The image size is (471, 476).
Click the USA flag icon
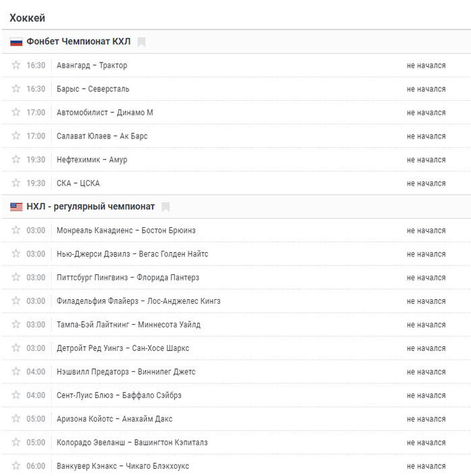[x=16, y=206]
